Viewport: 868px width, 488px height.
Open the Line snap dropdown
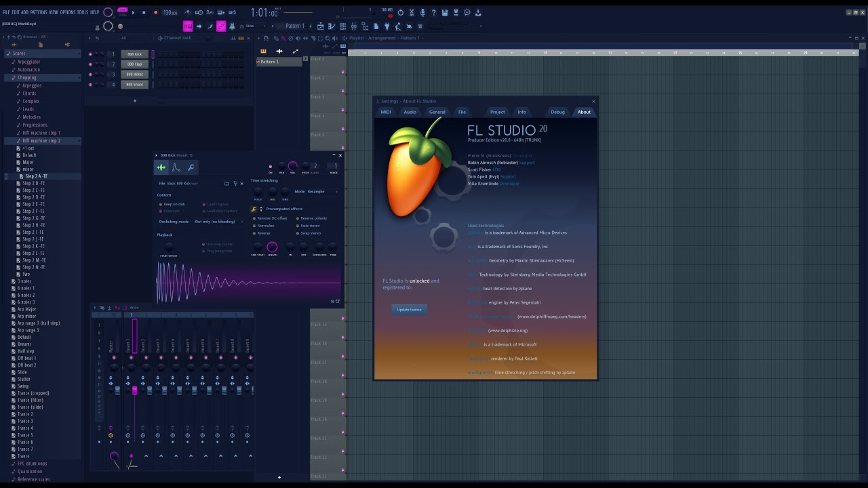[255, 26]
